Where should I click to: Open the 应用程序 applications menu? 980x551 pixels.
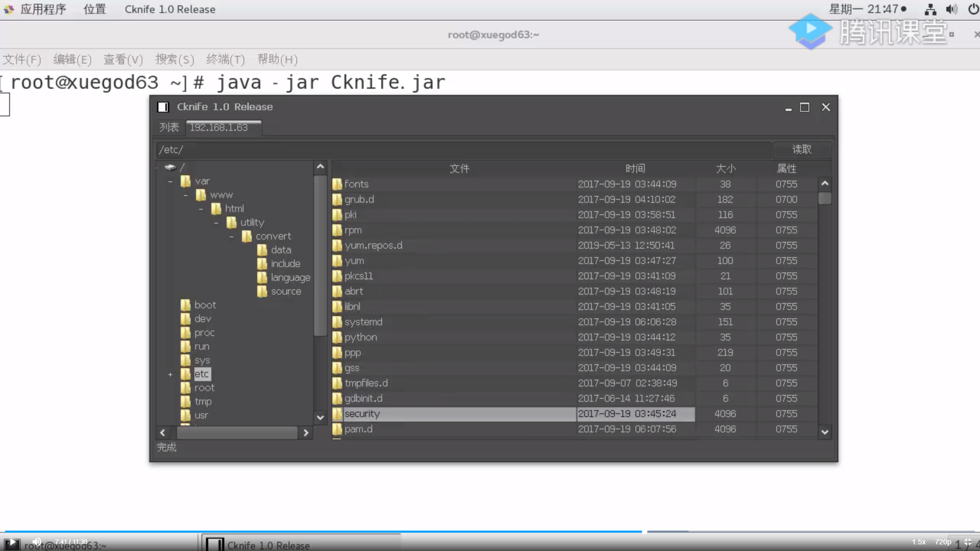43,9
